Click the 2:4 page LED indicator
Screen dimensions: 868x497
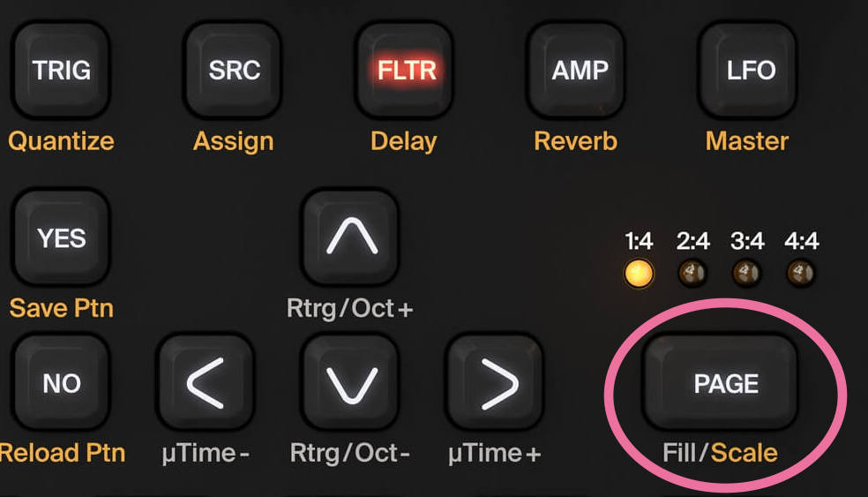tap(692, 273)
